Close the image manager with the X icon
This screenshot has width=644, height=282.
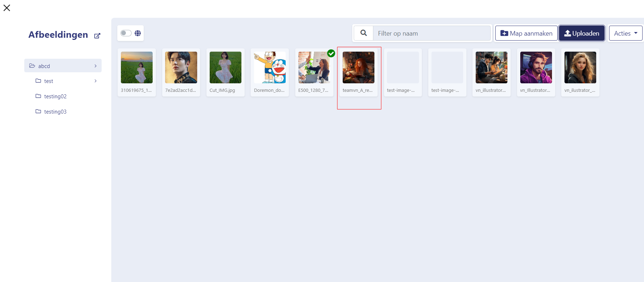pyautogui.click(x=7, y=8)
